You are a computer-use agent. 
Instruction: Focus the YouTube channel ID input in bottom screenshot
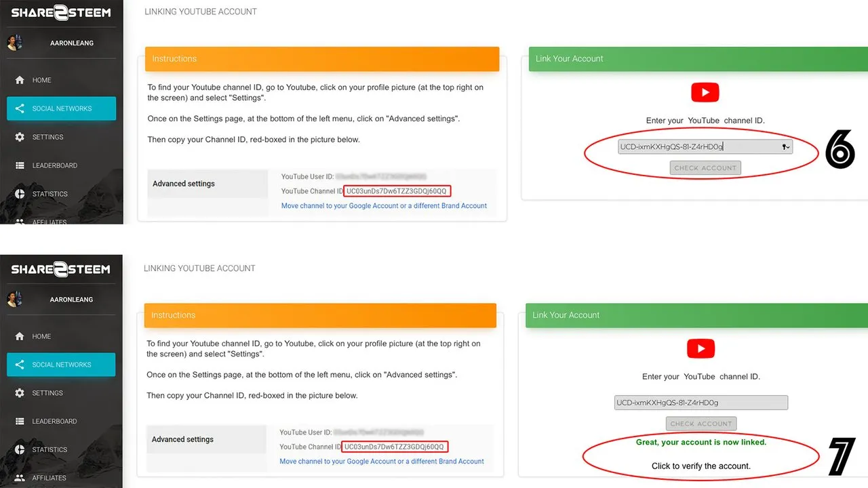701,403
